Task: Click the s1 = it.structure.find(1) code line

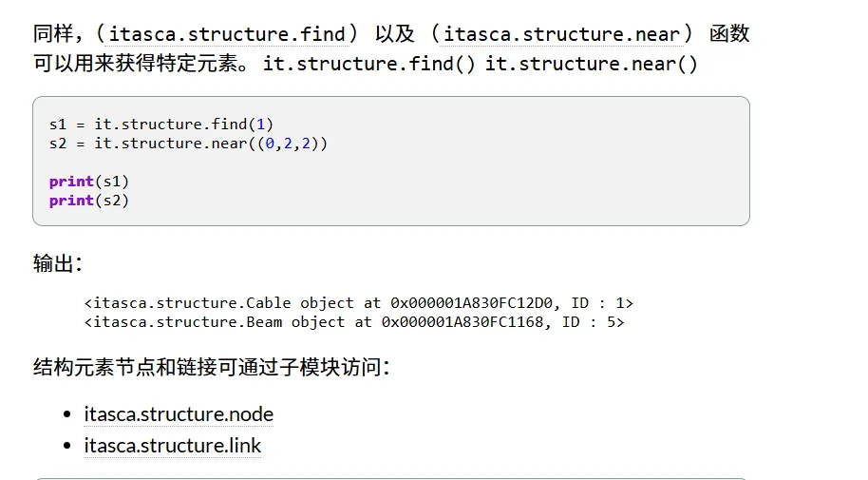Action: (161, 125)
